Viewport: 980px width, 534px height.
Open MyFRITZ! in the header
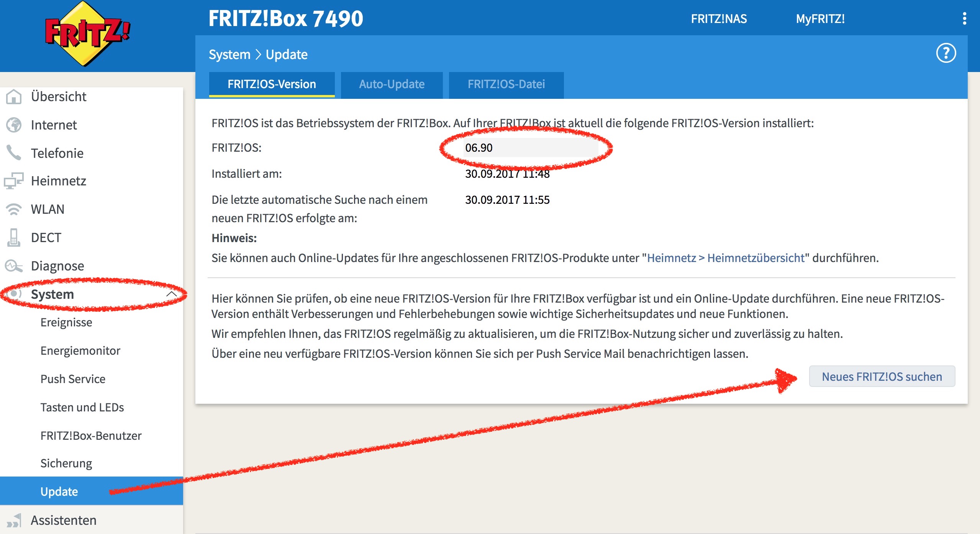tap(820, 19)
